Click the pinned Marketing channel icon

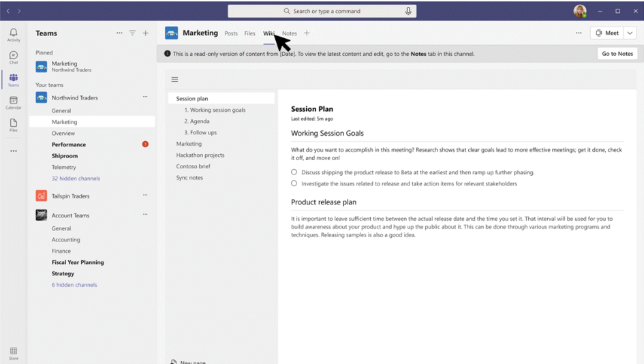(x=41, y=67)
